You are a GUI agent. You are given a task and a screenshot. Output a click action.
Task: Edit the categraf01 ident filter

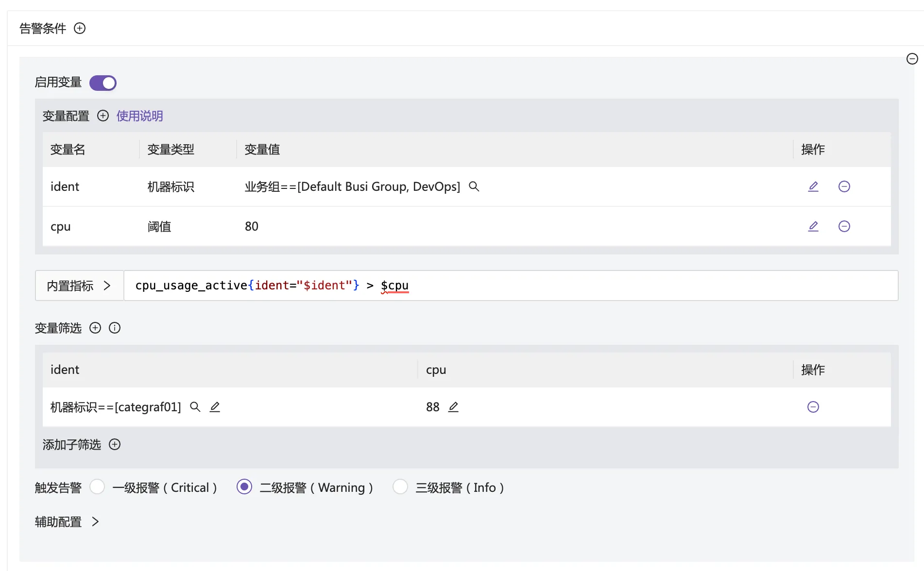click(215, 407)
